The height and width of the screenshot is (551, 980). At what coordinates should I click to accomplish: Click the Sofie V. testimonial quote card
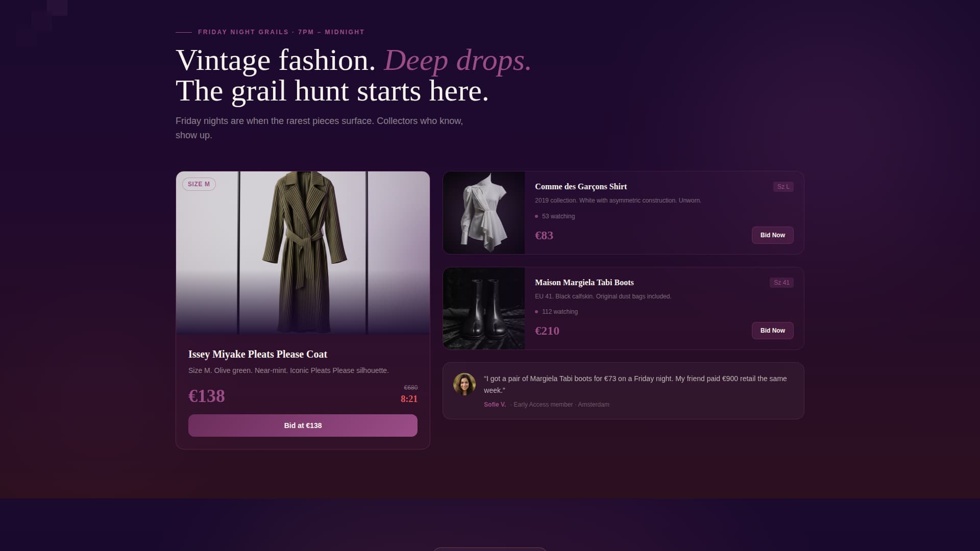coord(622,390)
